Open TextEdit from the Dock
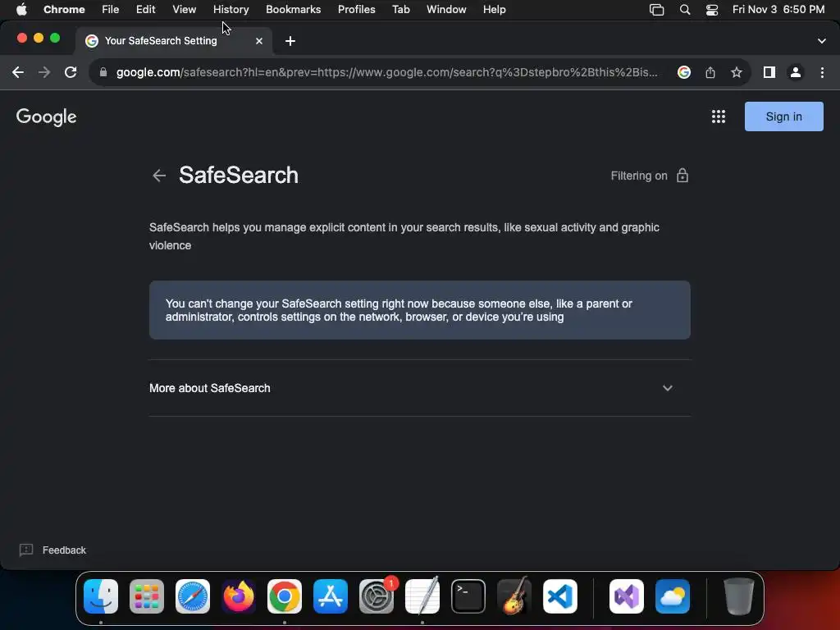The image size is (840, 630). pos(422,596)
